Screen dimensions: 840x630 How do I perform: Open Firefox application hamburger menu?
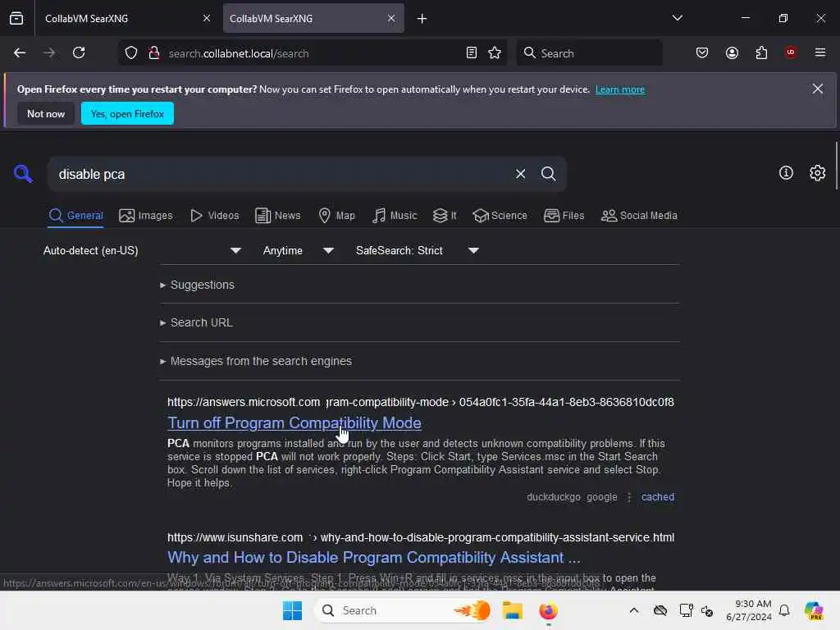click(820, 52)
